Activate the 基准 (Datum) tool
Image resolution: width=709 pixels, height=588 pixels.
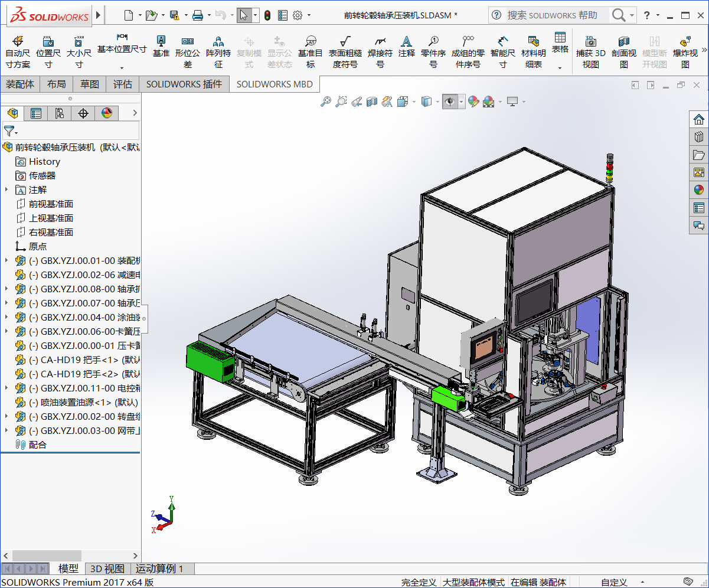pos(161,46)
